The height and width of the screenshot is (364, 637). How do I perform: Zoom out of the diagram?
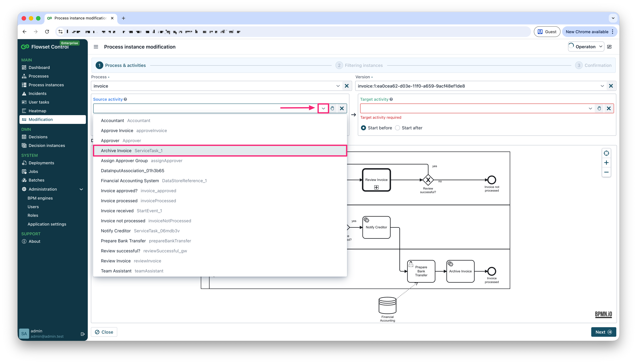click(606, 172)
